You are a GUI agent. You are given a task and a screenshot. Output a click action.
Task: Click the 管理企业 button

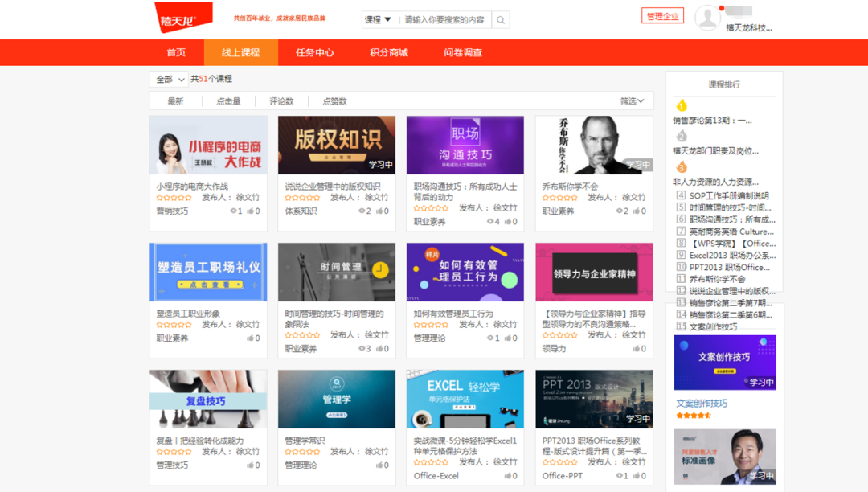pyautogui.click(x=662, y=15)
